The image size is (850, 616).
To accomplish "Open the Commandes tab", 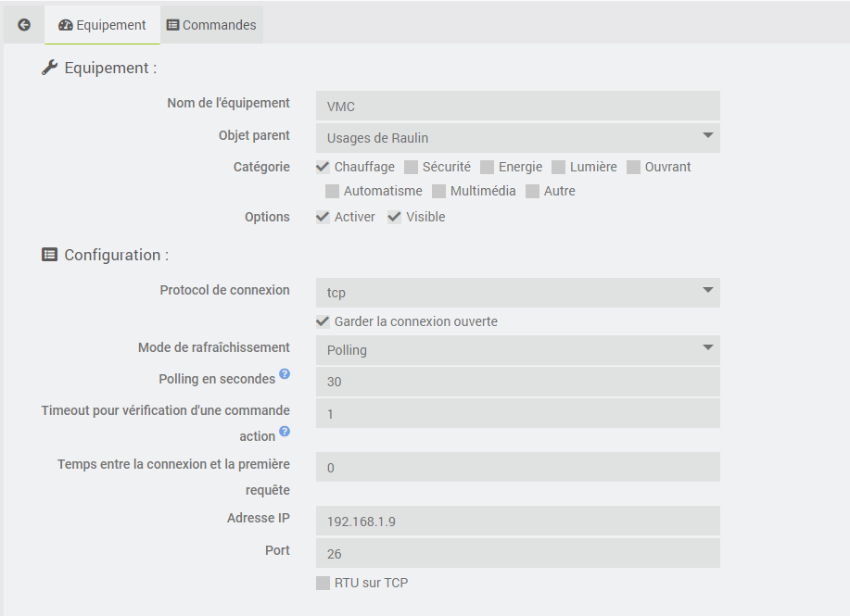I will (211, 25).
